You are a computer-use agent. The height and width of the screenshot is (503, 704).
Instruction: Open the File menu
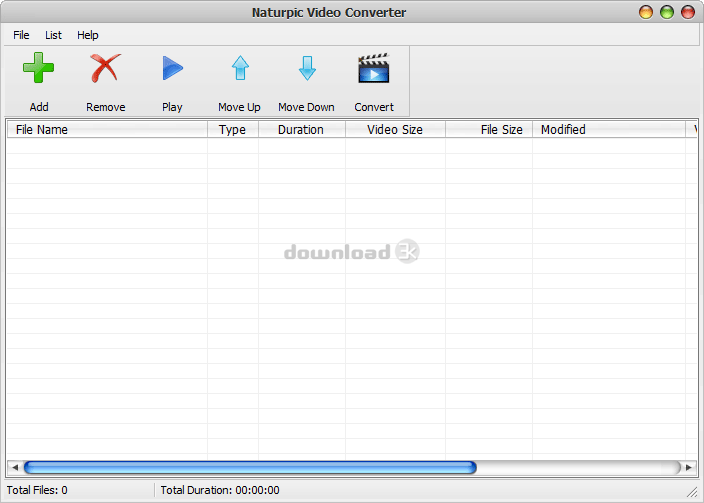(x=21, y=35)
